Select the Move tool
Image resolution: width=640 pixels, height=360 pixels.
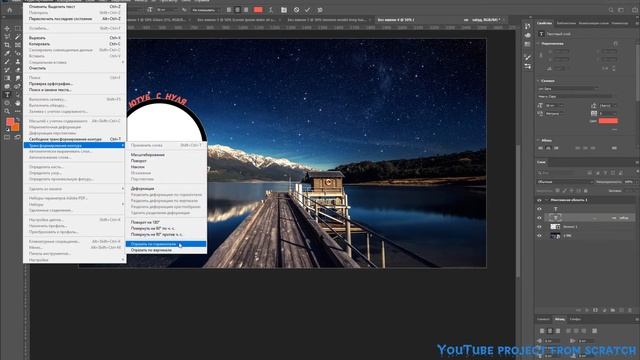pyautogui.click(x=7, y=29)
